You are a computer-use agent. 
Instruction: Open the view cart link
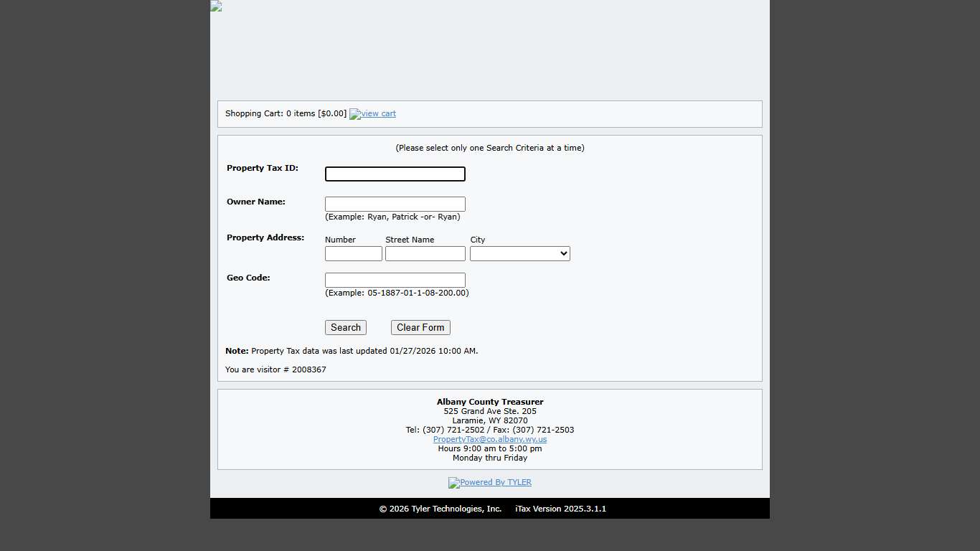click(x=378, y=114)
